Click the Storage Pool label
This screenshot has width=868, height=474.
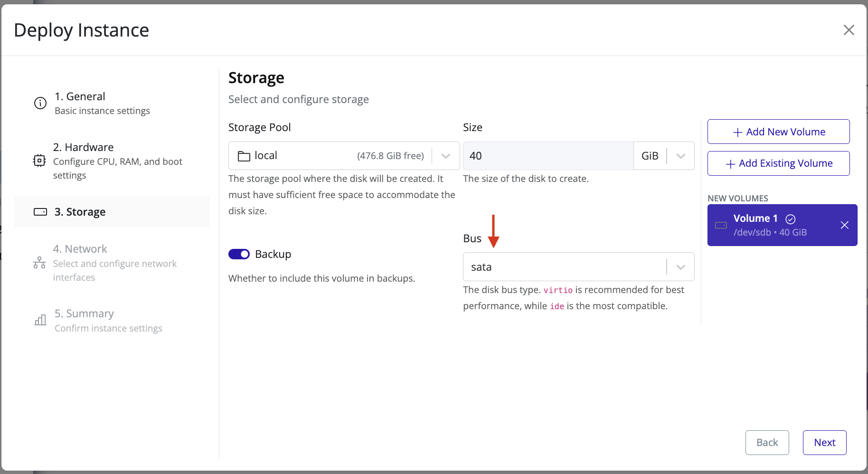click(259, 127)
